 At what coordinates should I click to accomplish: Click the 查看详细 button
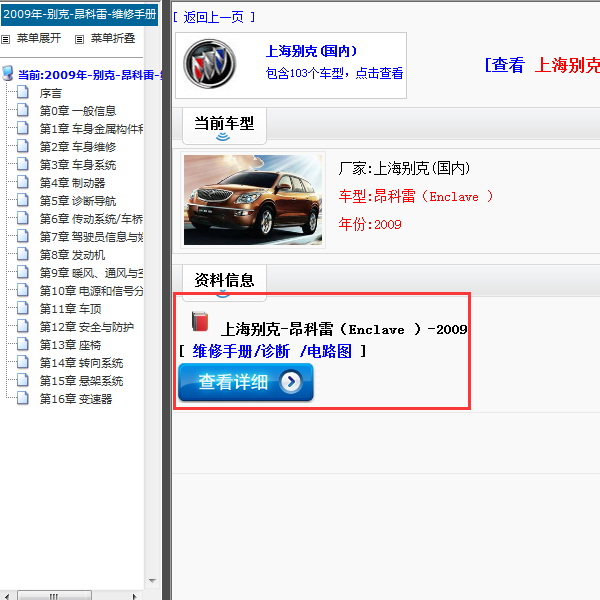coord(246,382)
